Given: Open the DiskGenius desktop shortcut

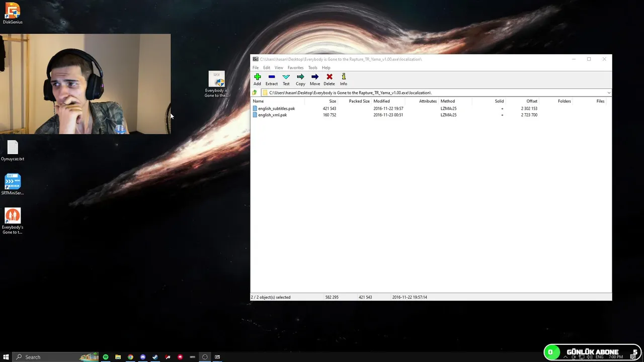Looking at the screenshot, I should [13, 14].
